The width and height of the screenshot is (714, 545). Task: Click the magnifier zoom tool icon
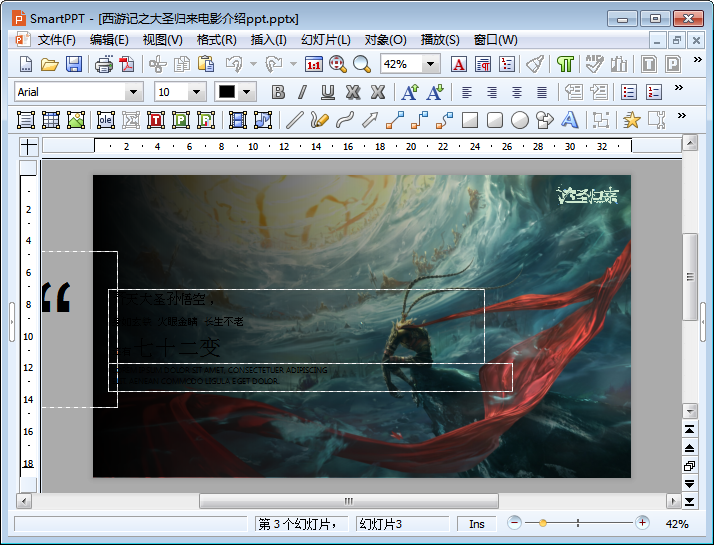click(362, 64)
